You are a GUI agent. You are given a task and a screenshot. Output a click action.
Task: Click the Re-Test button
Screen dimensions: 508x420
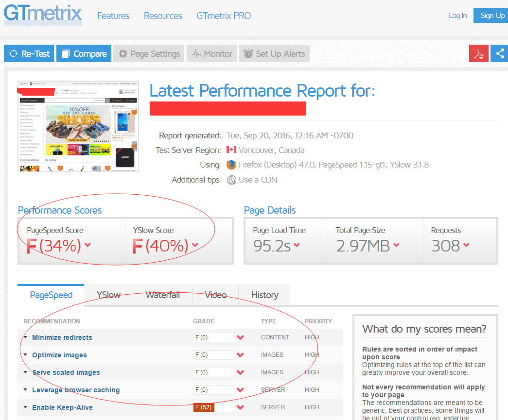click(x=29, y=53)
